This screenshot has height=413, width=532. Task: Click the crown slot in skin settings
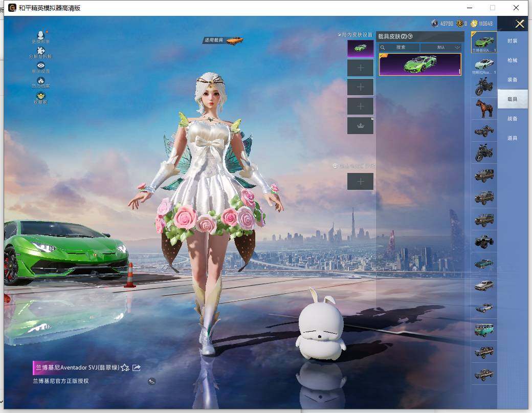tap(360, 126)
